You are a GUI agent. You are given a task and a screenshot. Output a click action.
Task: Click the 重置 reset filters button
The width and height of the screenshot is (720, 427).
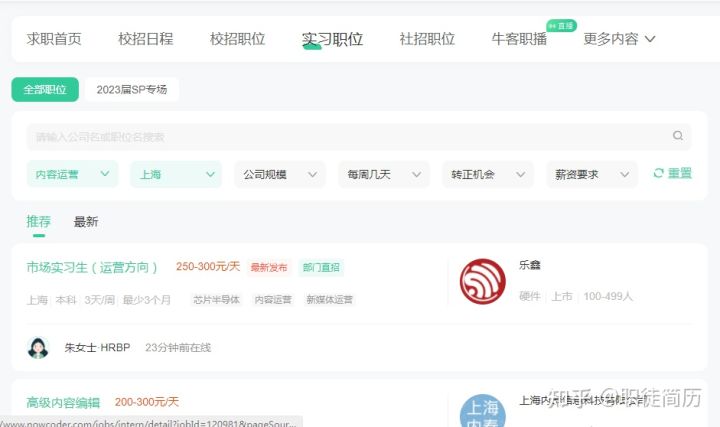(672, 173)
